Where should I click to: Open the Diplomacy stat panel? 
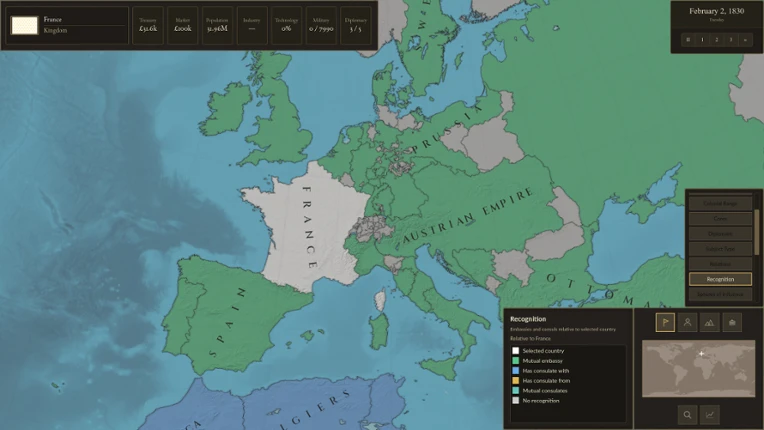[x=356, y=25]
